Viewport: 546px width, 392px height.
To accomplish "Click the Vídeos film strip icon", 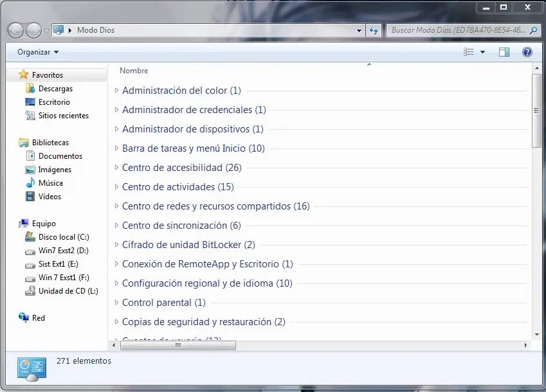I will [30, 197].
